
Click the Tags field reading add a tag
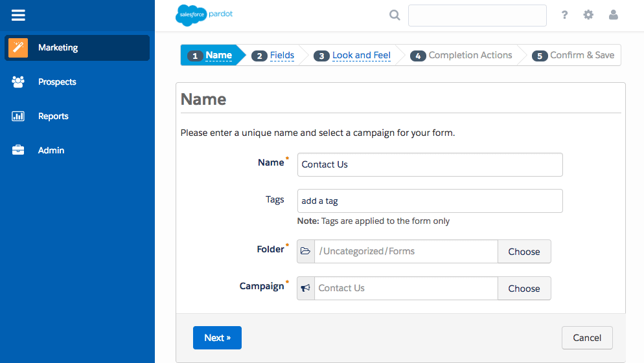430,201
